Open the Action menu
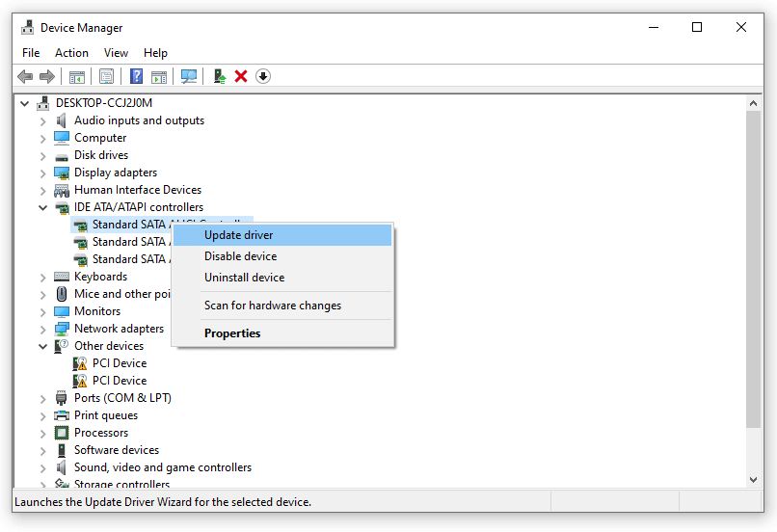This screenshot has width=777, height=532. click(72, 52)
